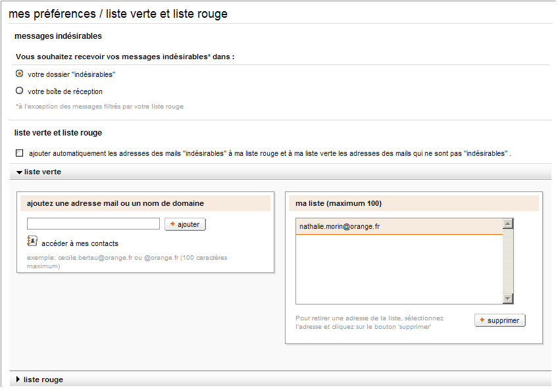Image resolution: width=558 pixels, height=392 pixels.
Task: Expand the liste rouge section triangle
Action: (18, 380)
